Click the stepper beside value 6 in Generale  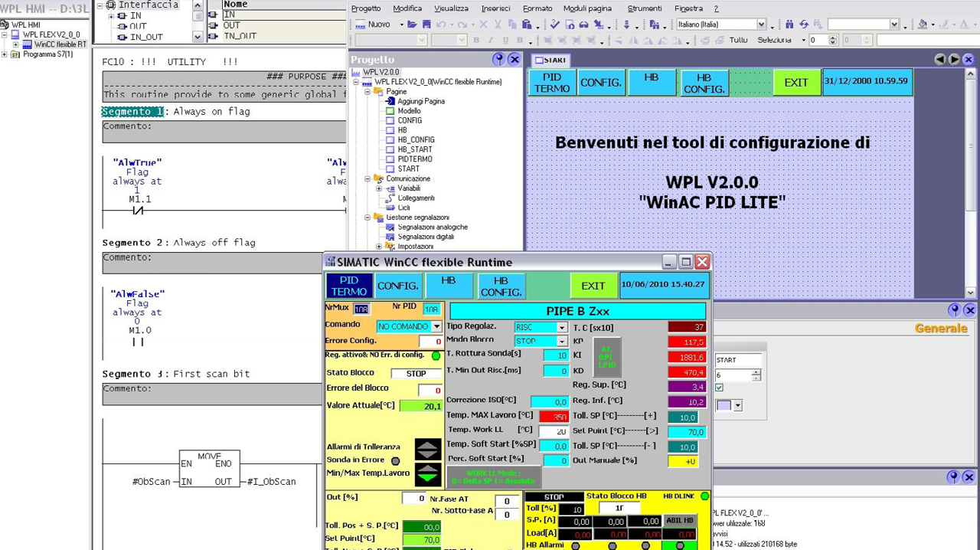(756, 375)
